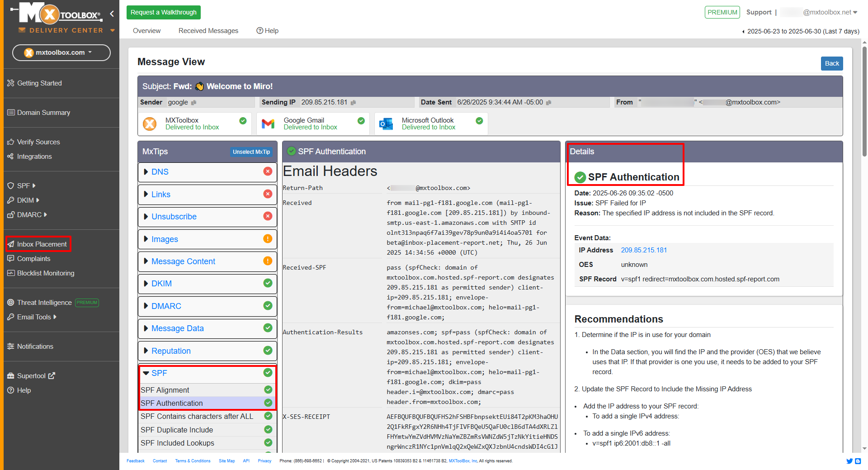Click the Microsoft Outlook icon
This screenshot has width=868, height=470.
click(x=386, y=123)
